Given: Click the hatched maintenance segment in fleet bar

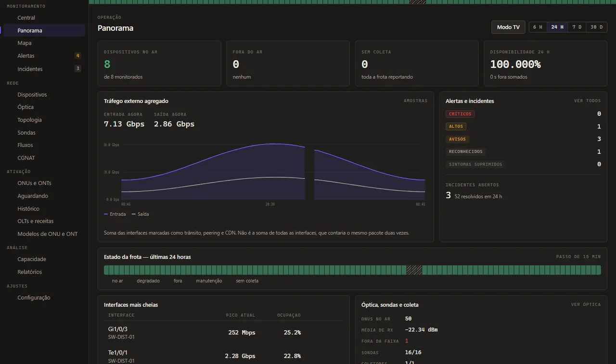Looking at the screenshot, I should point(414,270).
